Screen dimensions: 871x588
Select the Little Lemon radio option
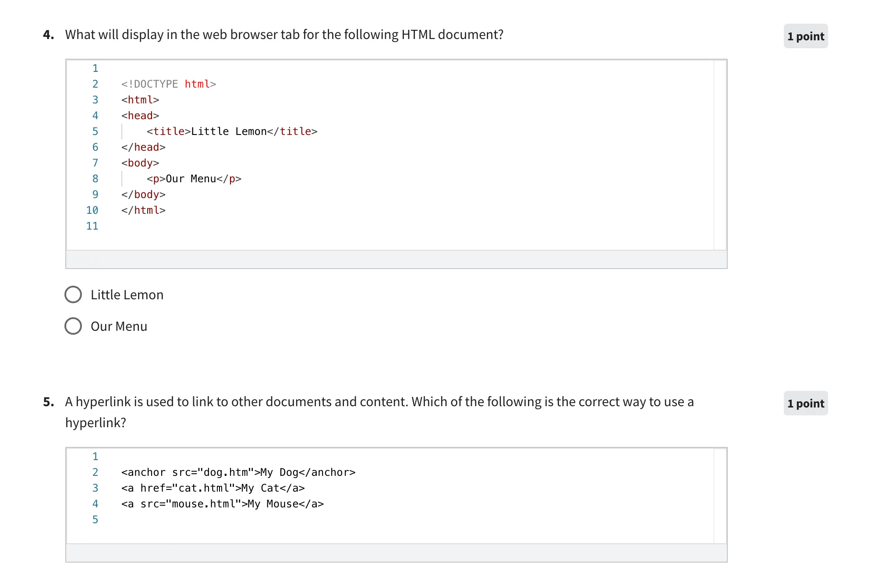tap(73, 294)
